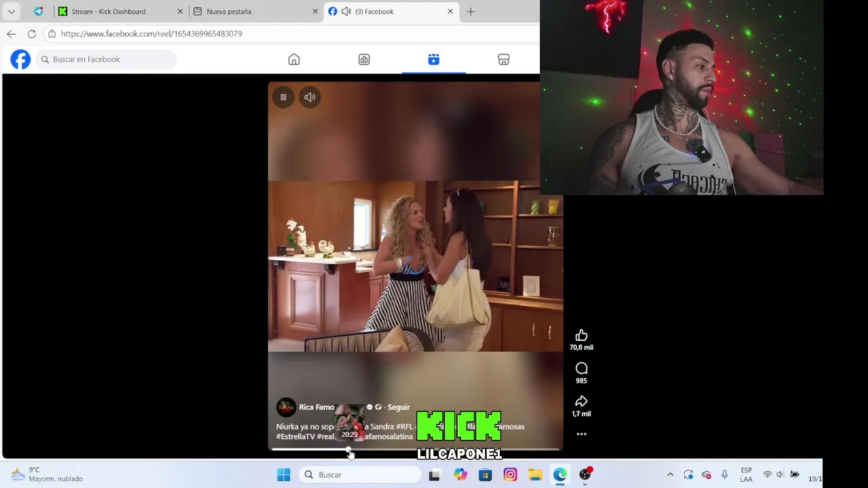Check battery status tray icon
The width and height of the screenshot is (868, 488).
point(794,475)
